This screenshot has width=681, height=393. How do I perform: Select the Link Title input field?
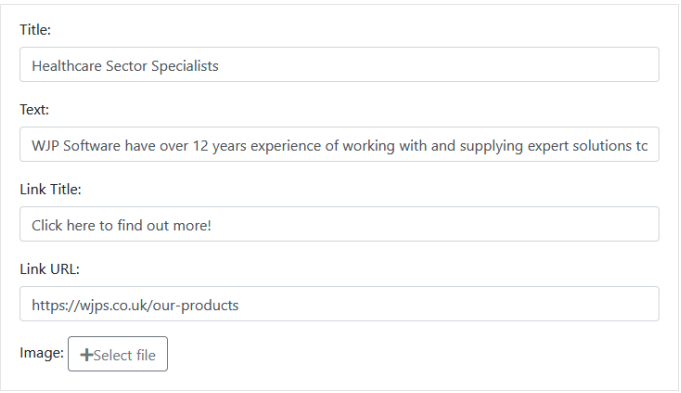tap(339, 224)
